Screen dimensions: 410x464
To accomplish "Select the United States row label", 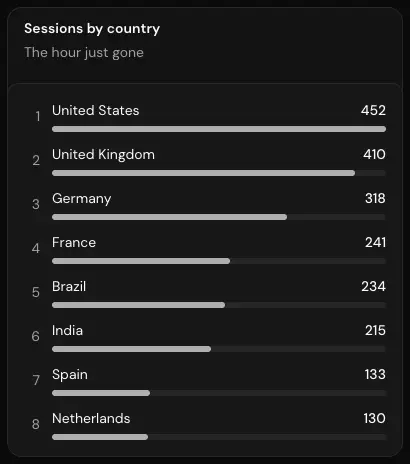I will click(x=96, y=110).
